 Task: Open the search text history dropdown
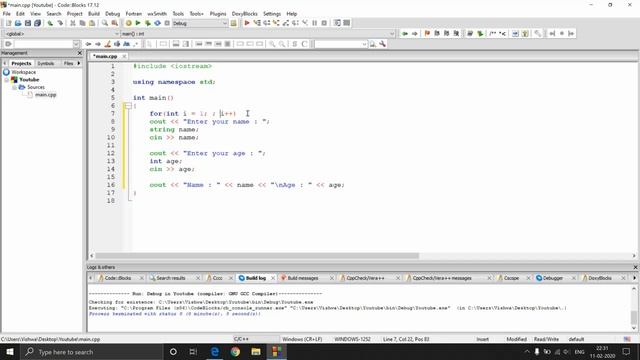point(76,44)
